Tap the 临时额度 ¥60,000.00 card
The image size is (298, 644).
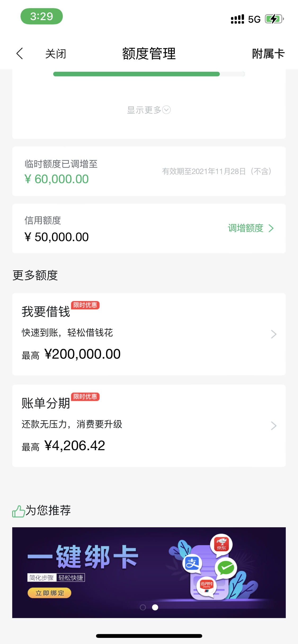(149, 171)
